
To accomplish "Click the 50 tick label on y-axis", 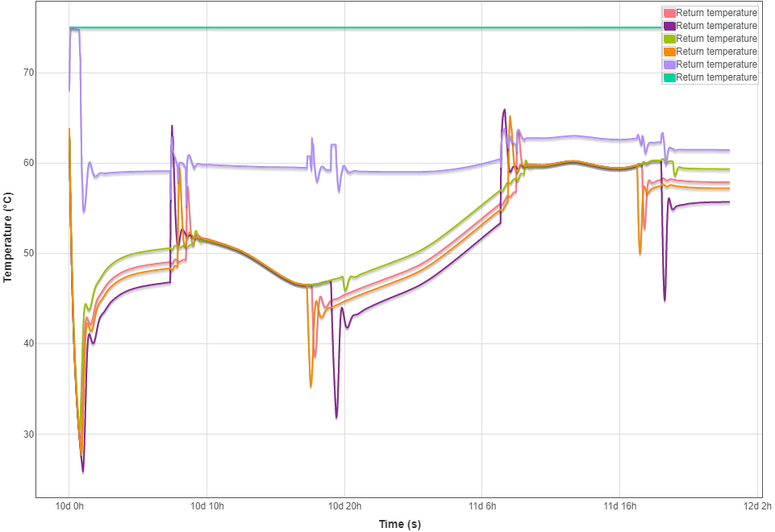I will 27,254.
